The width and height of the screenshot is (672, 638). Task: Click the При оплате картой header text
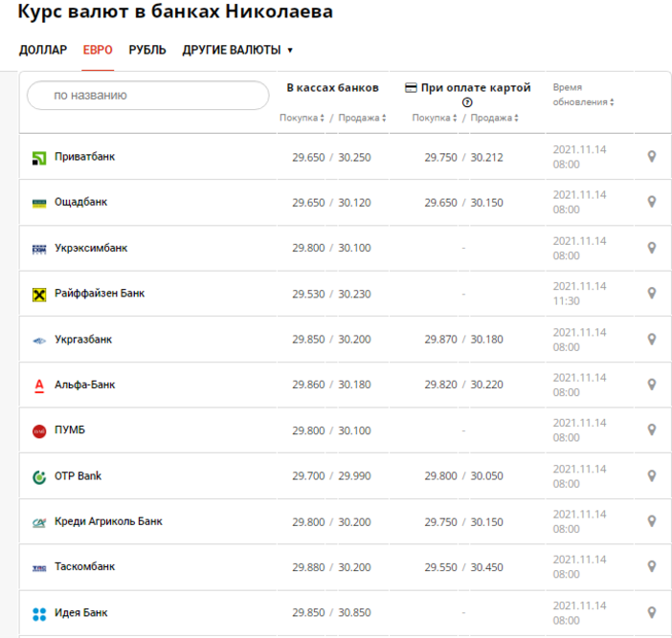coord(476,88)
